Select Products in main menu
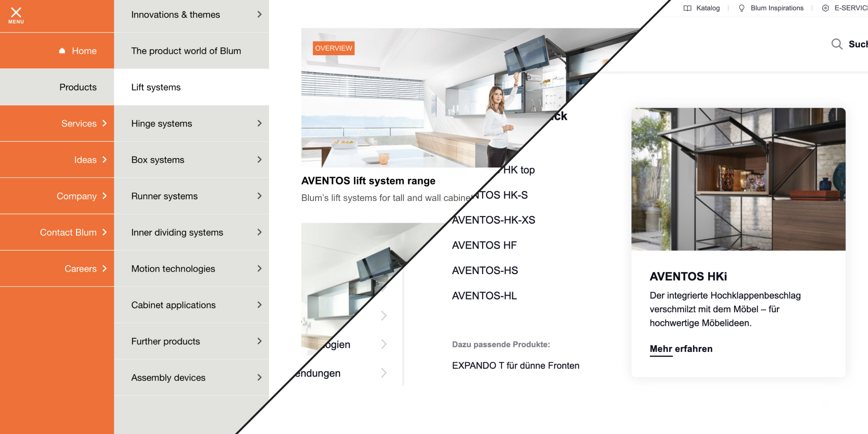 [57, 87]
